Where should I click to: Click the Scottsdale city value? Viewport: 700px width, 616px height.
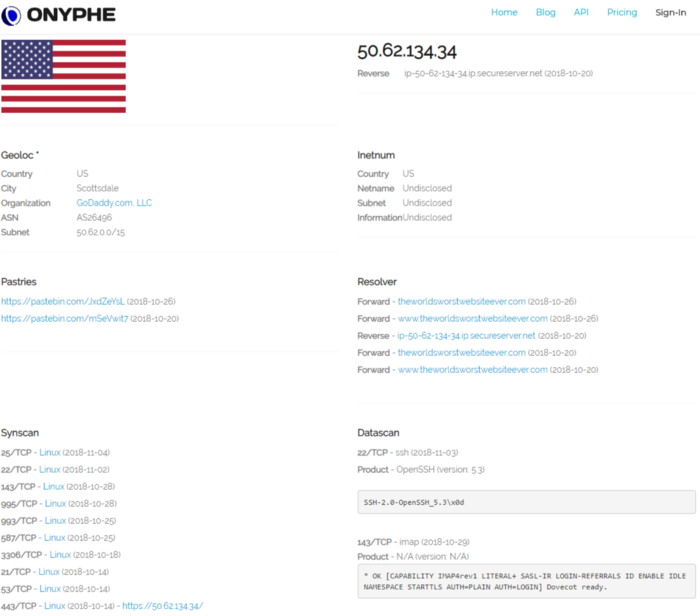[97, 188]
